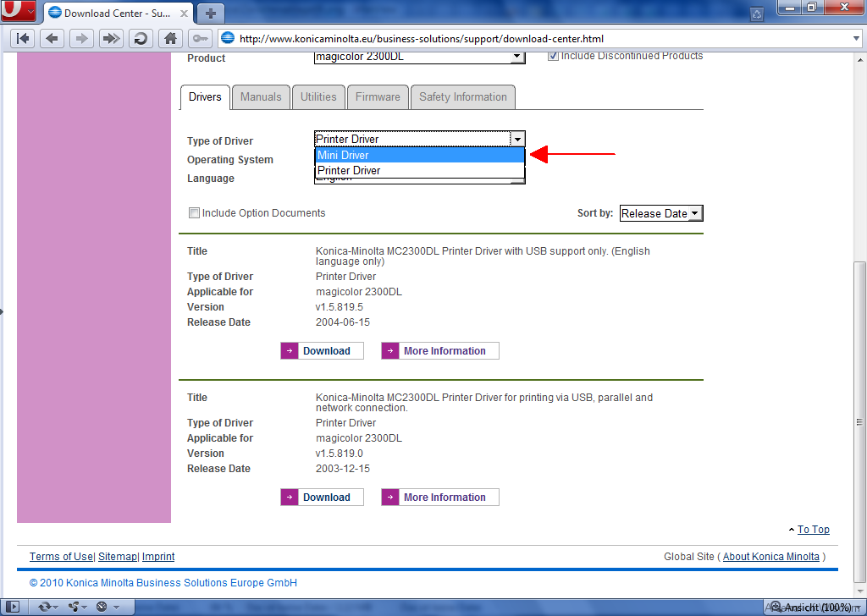867x616 pixels.
Task: Jump back with the To Top link
Action: pos(814,529)
